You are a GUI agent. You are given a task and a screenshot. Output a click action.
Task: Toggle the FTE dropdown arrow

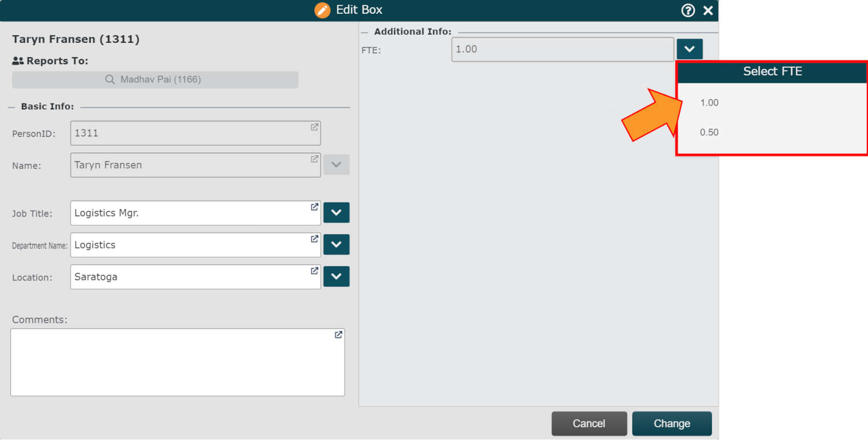pyautogui.click(x=689, y=49)
